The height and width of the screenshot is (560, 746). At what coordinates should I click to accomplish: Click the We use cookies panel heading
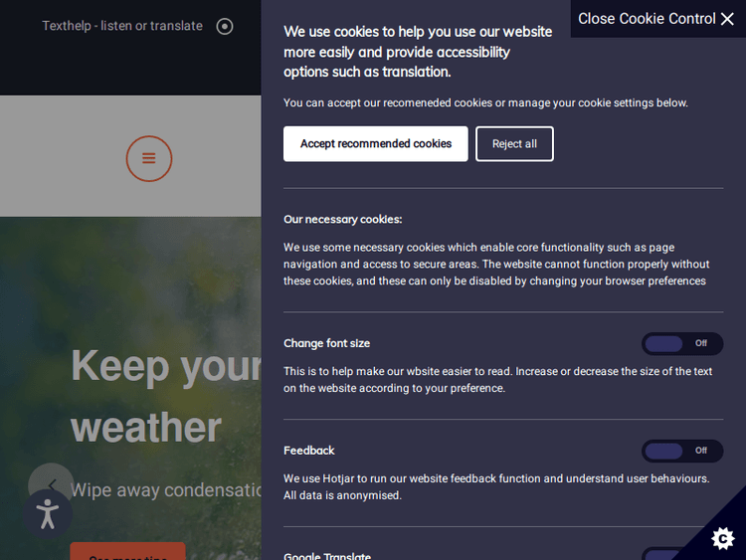pyautogui.click(x=418, y=52)
